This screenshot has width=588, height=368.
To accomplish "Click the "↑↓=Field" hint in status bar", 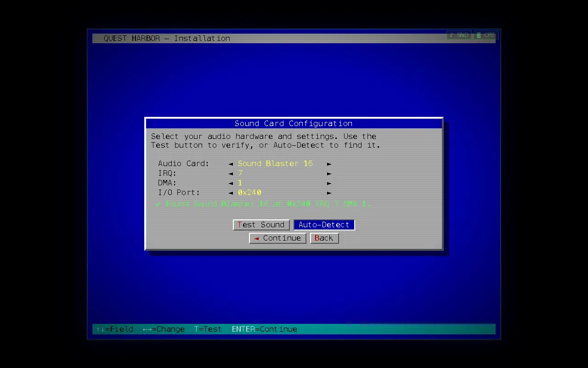I will [x=114, y=329].
